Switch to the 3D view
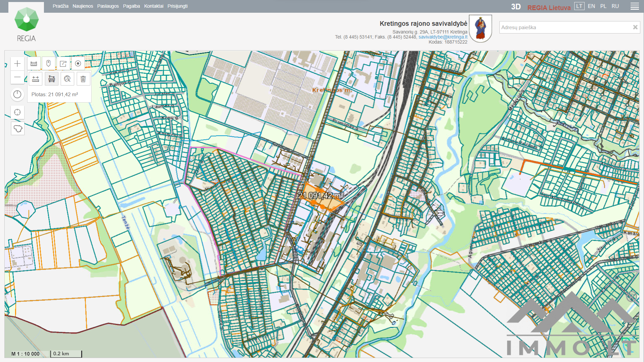 516,7
